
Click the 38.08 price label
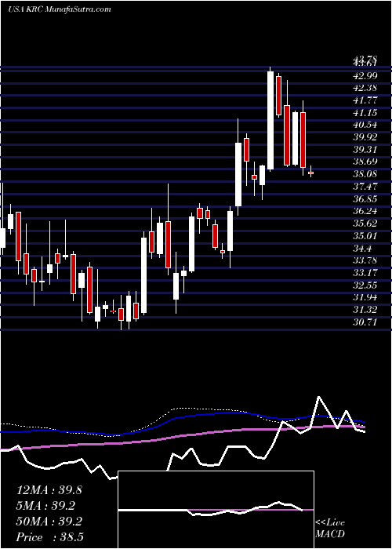[365, 174]
